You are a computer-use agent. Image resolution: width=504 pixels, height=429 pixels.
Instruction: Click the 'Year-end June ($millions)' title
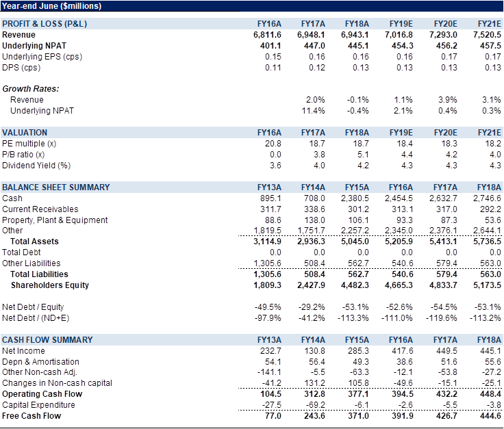tap(51, 6)
